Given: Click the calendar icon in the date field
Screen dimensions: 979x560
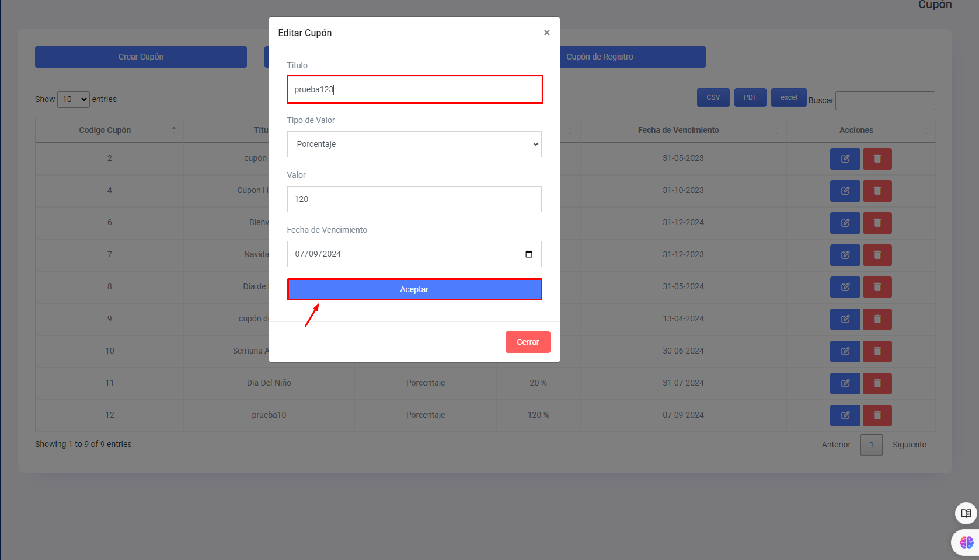Looking at the screenshot, I should 529,254.
